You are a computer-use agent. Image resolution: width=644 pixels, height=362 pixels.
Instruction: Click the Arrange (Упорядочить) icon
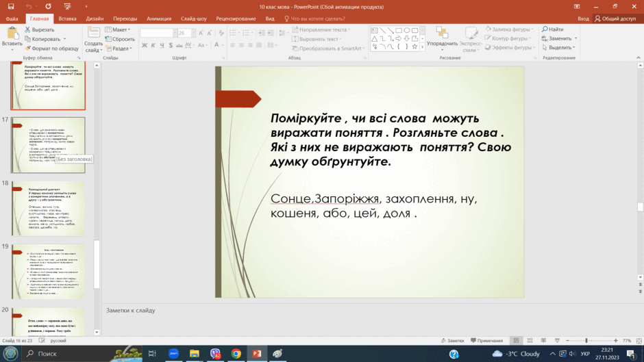(442, 34)
